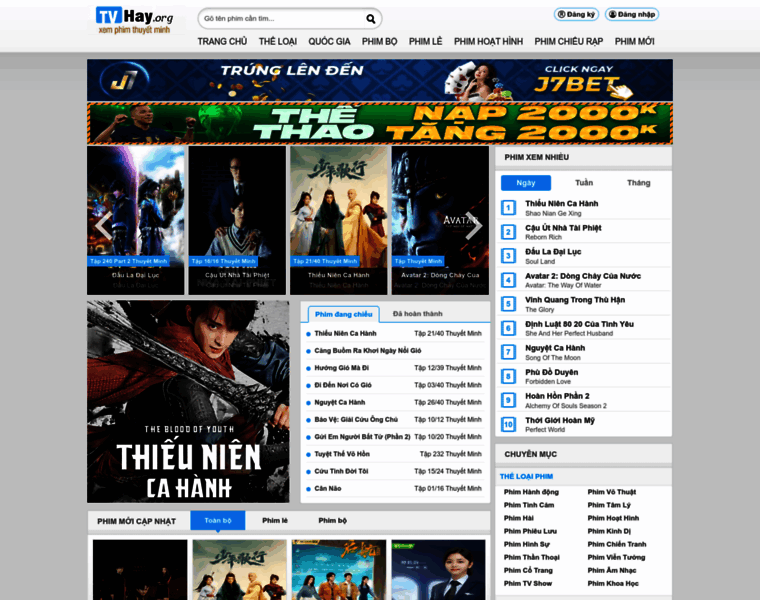The height and width of the screenshot is (600, 760).
Task: Click rank number 8 badge
Action: [508, 377]
